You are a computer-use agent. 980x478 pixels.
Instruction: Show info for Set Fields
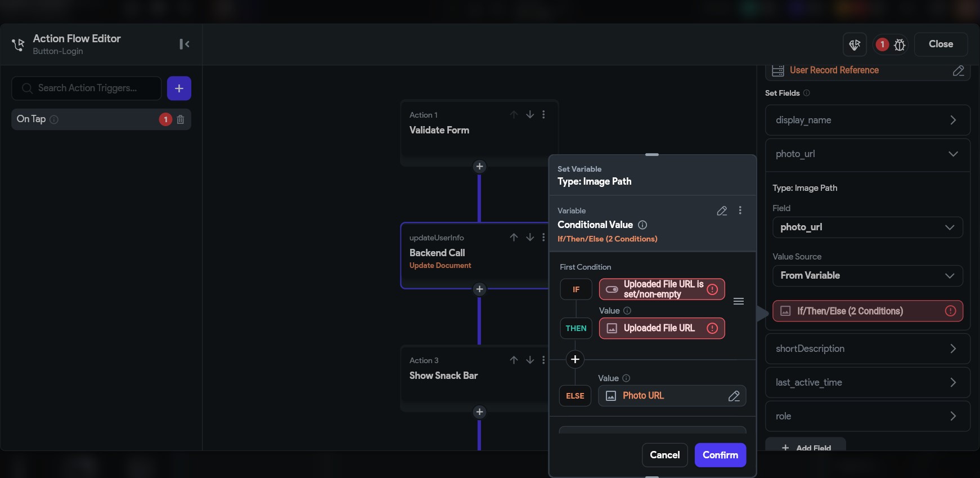point(807,93)
